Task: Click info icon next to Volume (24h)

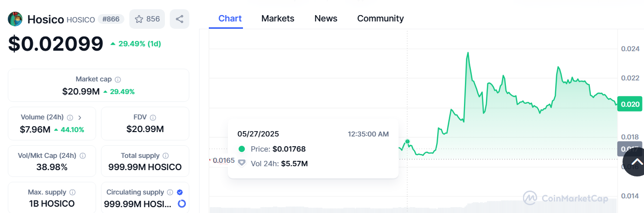Action: (70, 117)
